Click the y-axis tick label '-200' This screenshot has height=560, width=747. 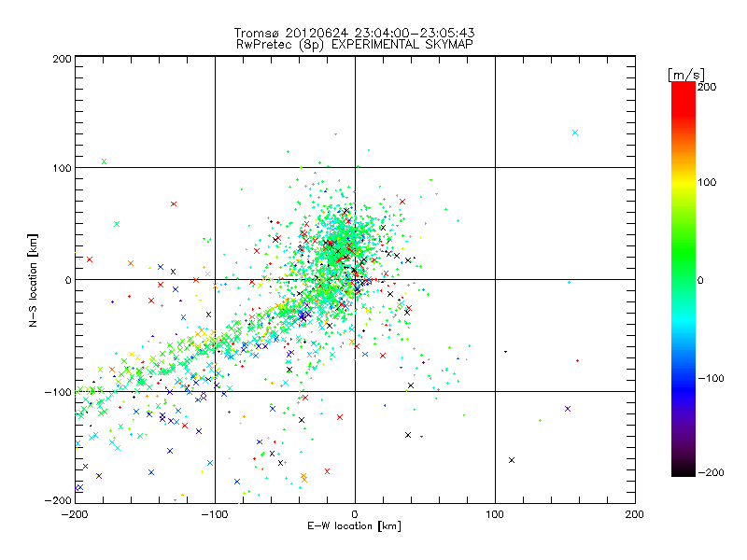coord(58,500)
